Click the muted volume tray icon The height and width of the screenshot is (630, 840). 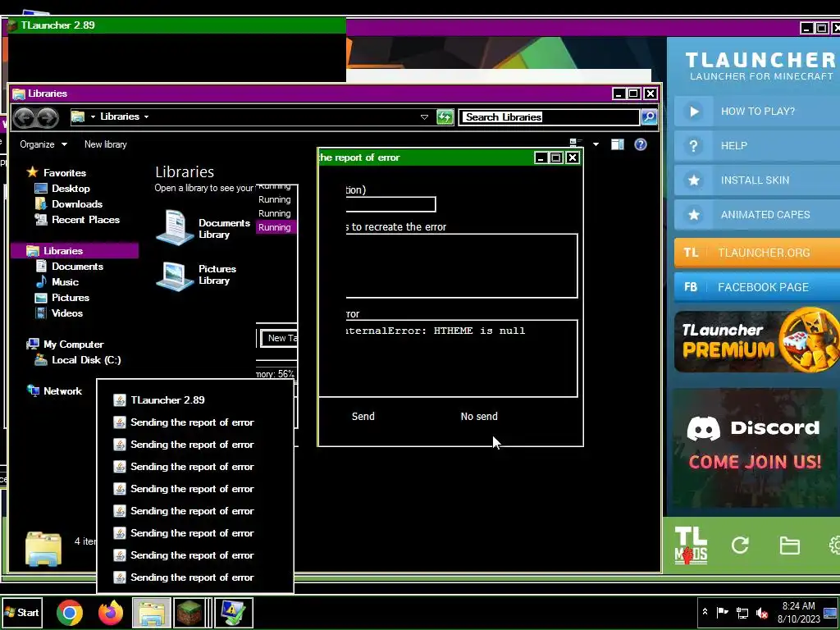(762, 613)
